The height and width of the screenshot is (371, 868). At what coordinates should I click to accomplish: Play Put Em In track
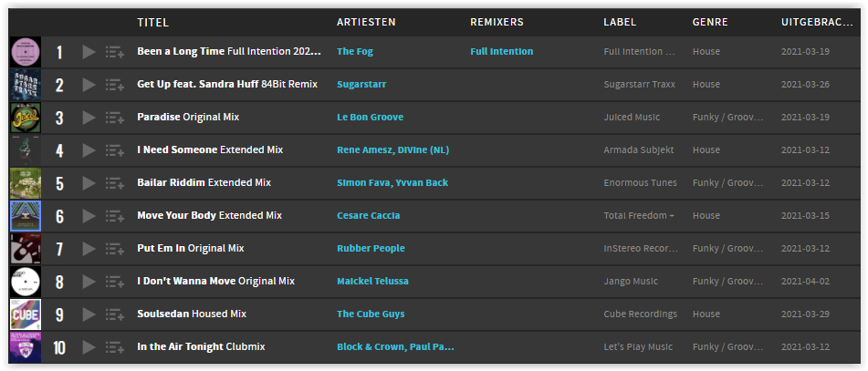(89, 249)
